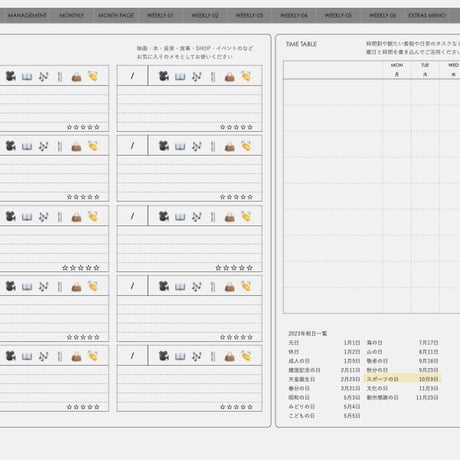This screenshot has height=460, width=460.
Task: Mark handbag icon in fourth right-column card
Action: (229, 287)
